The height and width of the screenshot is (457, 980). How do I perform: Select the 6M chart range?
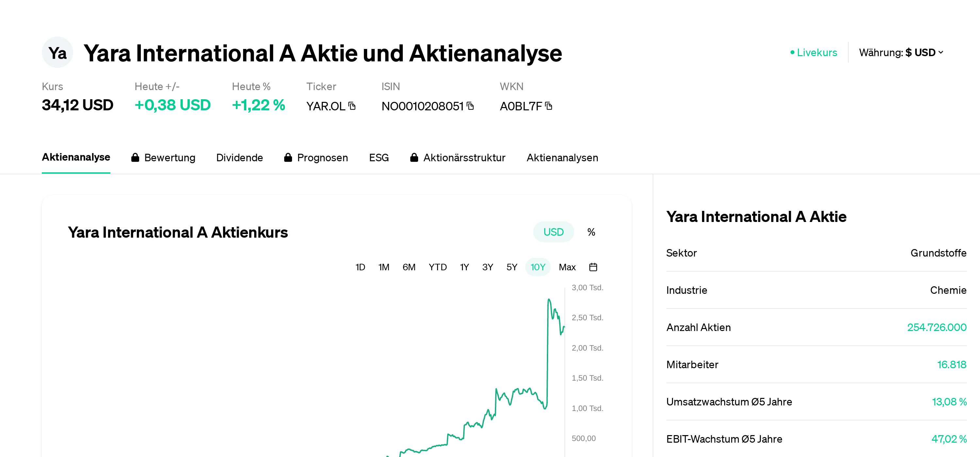coord(409,267)
